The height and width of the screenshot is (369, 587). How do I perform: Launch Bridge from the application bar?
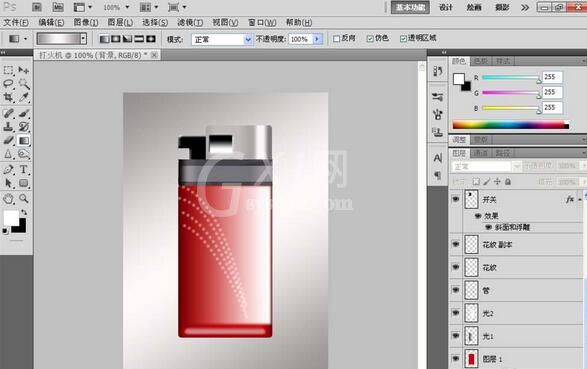37,7
